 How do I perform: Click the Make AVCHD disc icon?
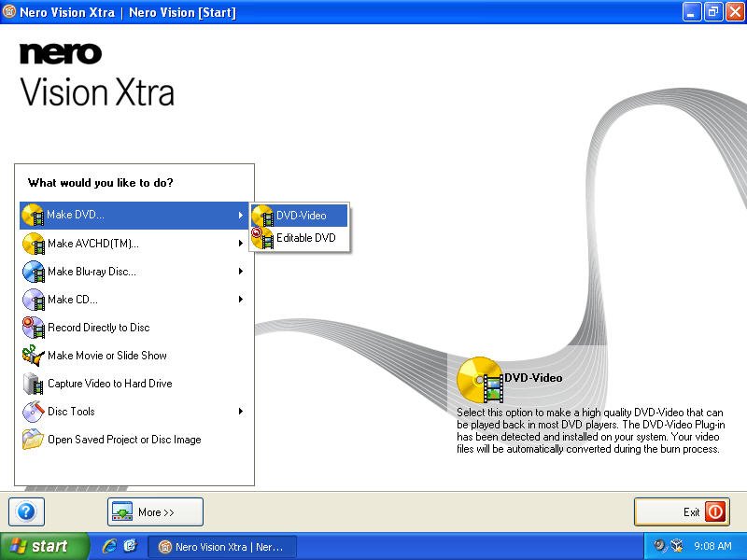click(x=34, y=244)
